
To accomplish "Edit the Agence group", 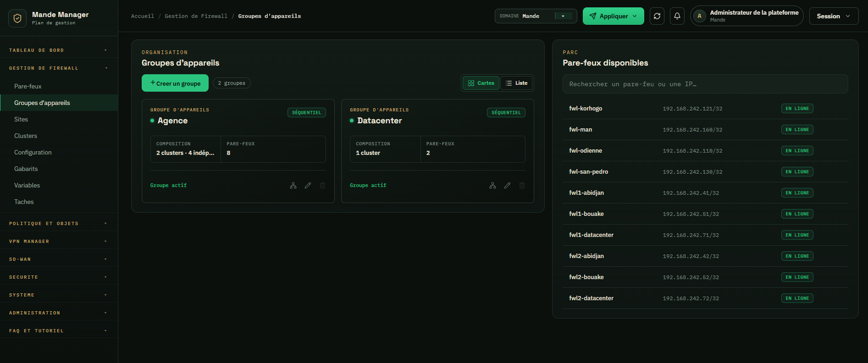I will [x=308, y=186].
